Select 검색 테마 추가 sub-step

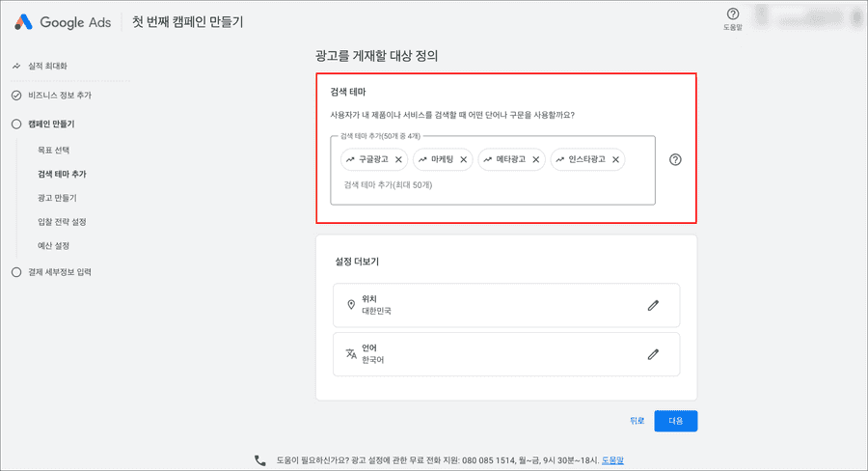point(62,174)
